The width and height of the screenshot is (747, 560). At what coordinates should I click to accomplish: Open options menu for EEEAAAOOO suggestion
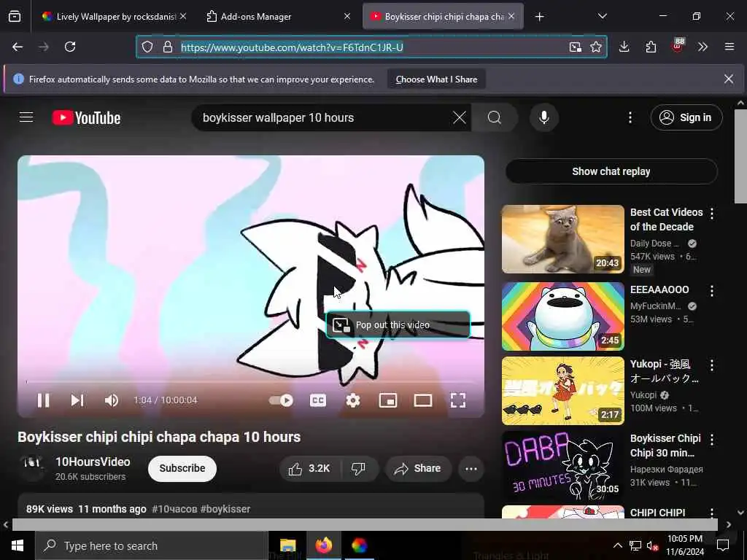pos(712,290)
